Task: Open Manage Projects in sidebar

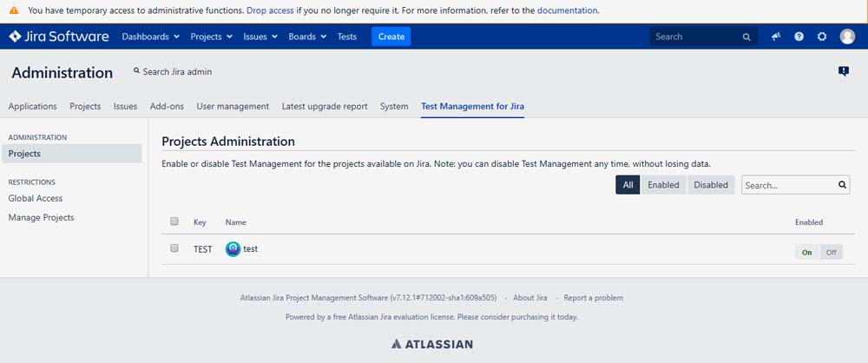Action: pyautogui.click(x=41, y=218)
